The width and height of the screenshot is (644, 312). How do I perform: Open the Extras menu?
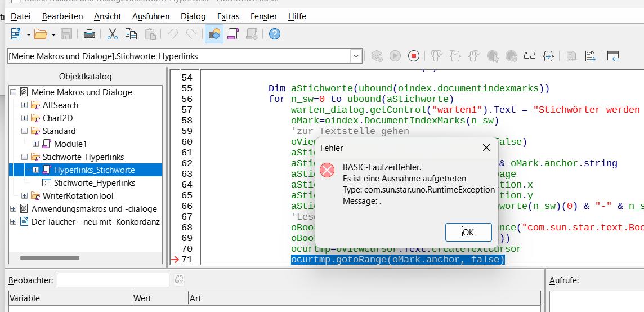coord(228,16)
